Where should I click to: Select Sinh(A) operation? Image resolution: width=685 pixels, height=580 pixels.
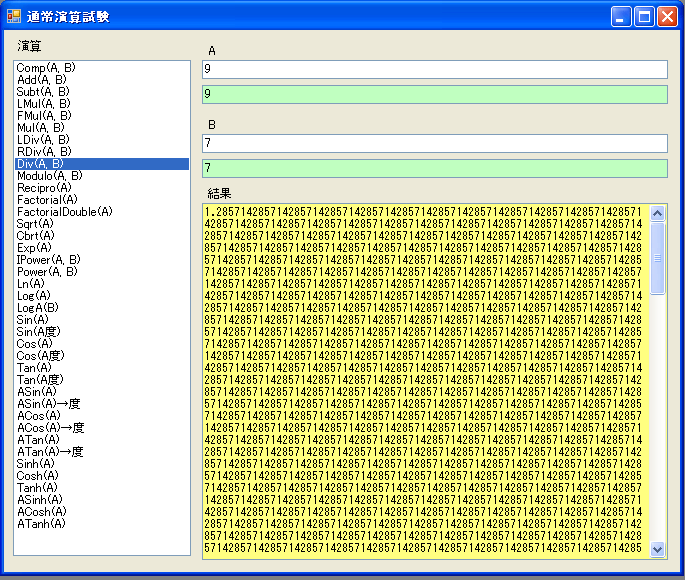pos(102,464)
